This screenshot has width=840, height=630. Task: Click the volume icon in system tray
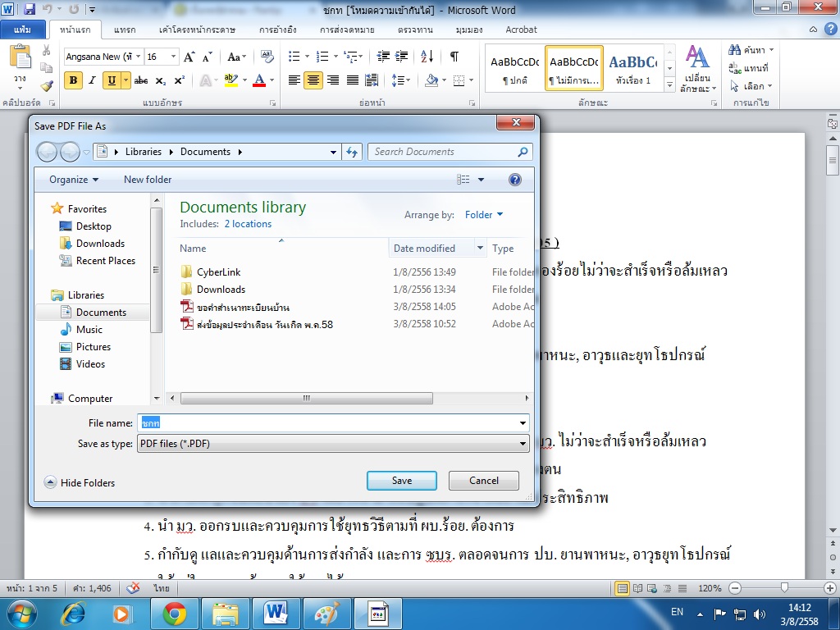(759, 614)
